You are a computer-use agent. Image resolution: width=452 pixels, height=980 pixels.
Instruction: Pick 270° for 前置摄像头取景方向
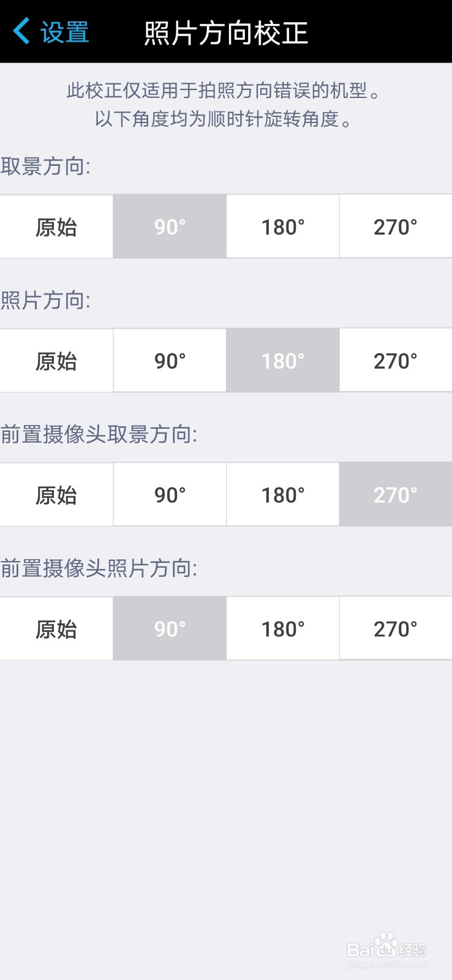tap(396, 494)
